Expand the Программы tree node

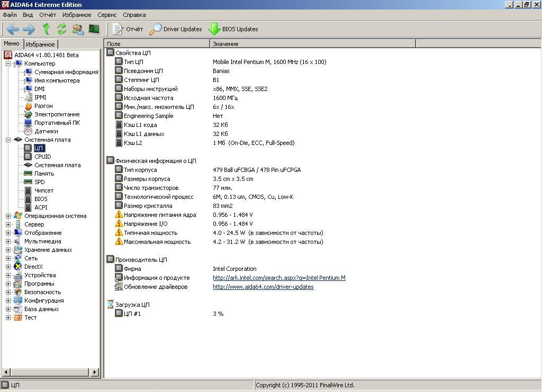point(8,284)
